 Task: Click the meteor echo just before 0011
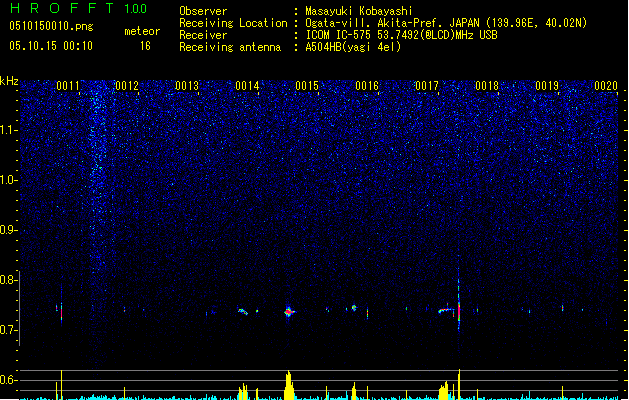coord(61,311)
